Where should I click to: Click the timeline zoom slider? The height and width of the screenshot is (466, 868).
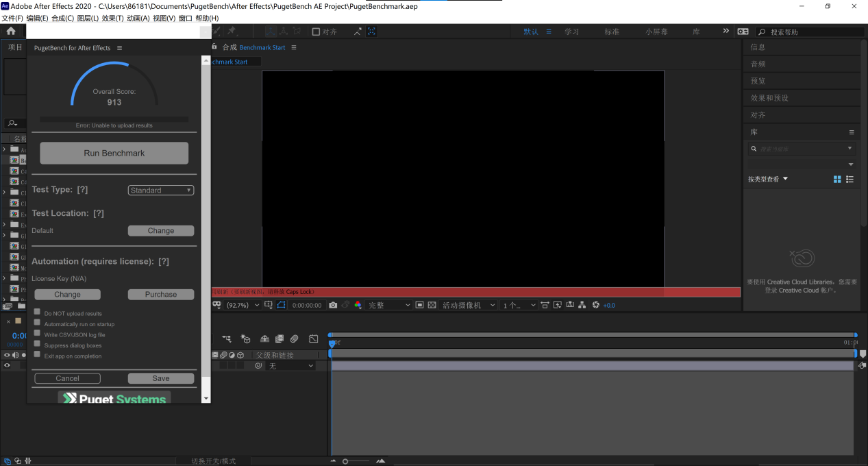(x=357, y=461)
